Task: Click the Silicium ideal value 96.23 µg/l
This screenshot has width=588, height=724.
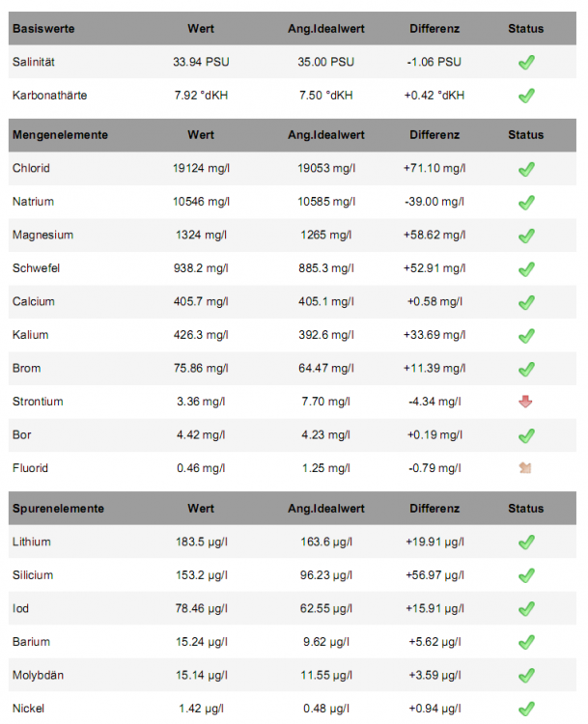Action: [x=326, y=575]
